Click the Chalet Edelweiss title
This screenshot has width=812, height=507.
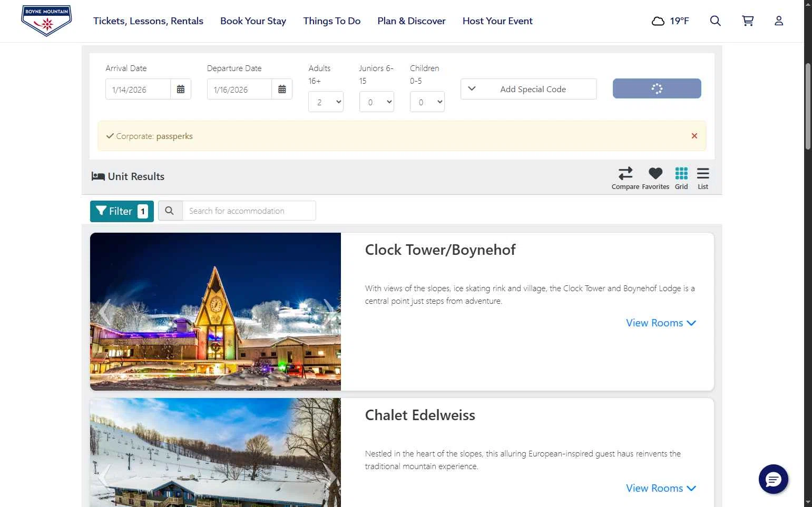pos(420,415)
